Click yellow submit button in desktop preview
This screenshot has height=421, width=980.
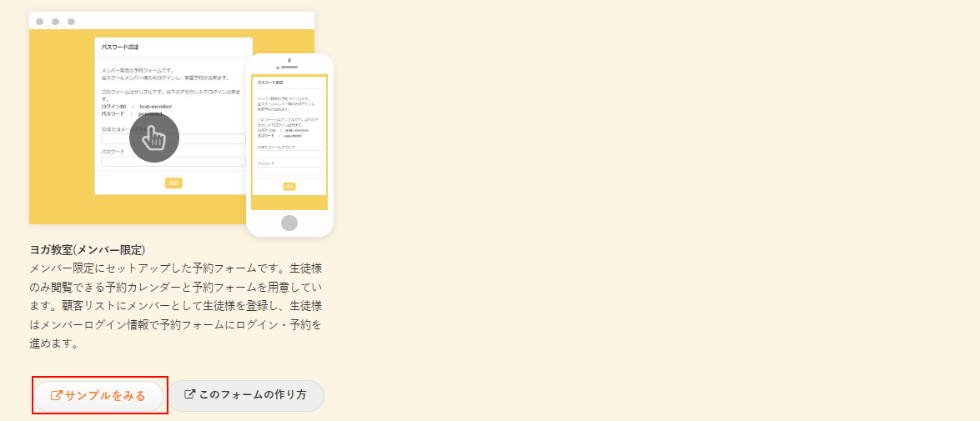pyautogui.click(x=173, y=183)
